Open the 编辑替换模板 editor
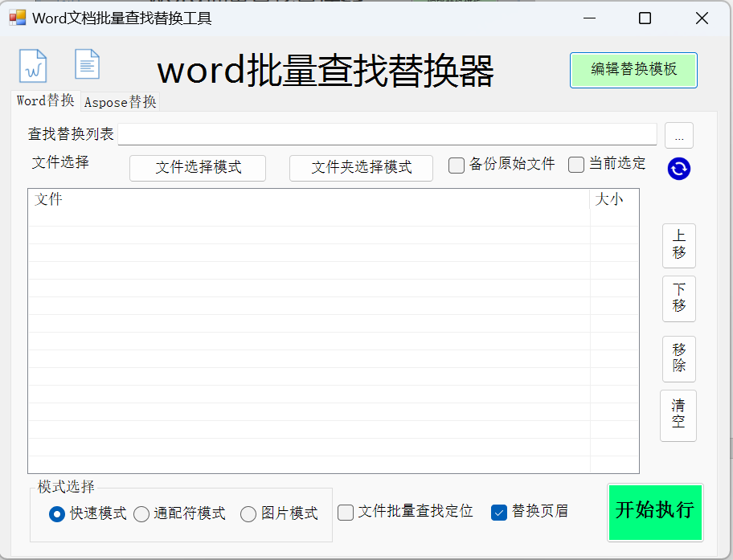The image size is (733, 560). (x=633, y=70)
